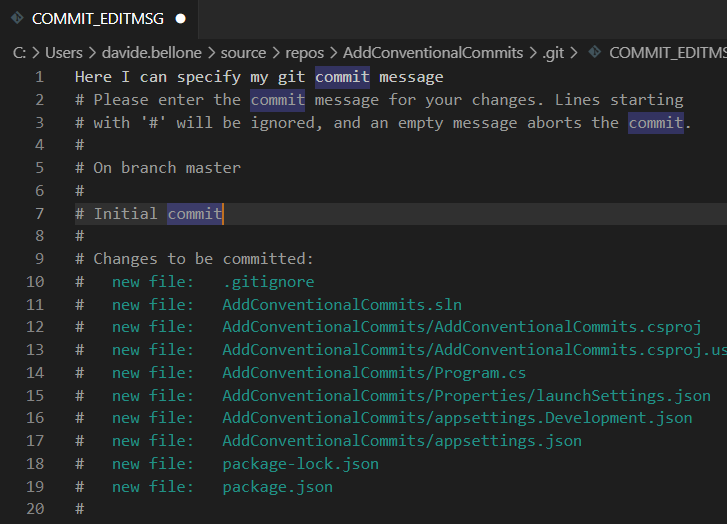Open the repos breadcrumb segment
This screenshot has height=524, width=727.
pos(304,53)
